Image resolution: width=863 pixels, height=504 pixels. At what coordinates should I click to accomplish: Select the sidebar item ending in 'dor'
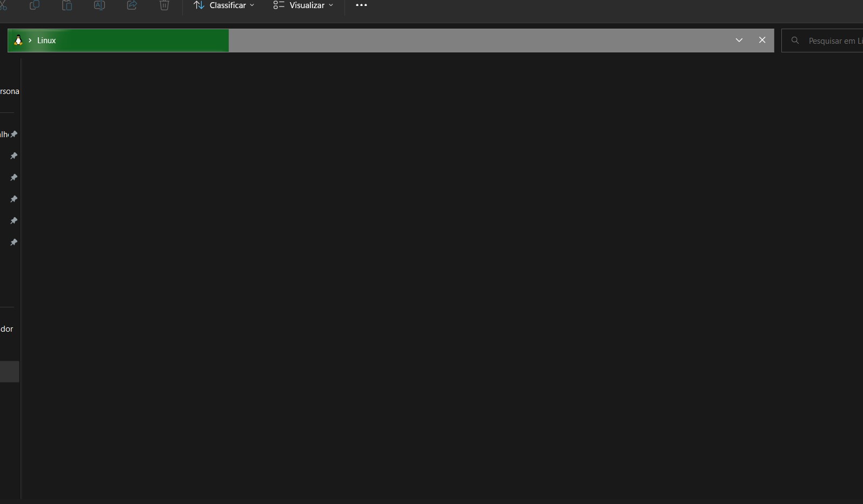6,329
